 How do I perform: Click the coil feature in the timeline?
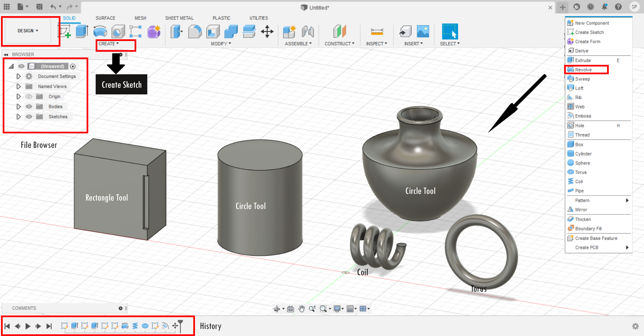[135, 326]
